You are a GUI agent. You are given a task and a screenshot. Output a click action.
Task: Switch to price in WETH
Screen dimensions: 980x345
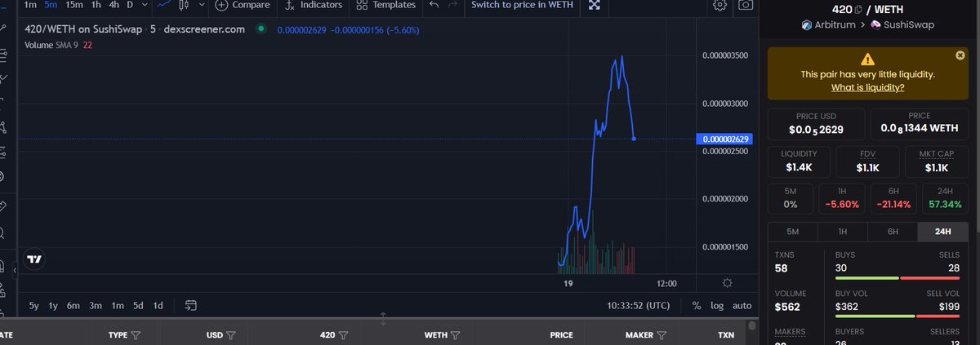[523, 5]
